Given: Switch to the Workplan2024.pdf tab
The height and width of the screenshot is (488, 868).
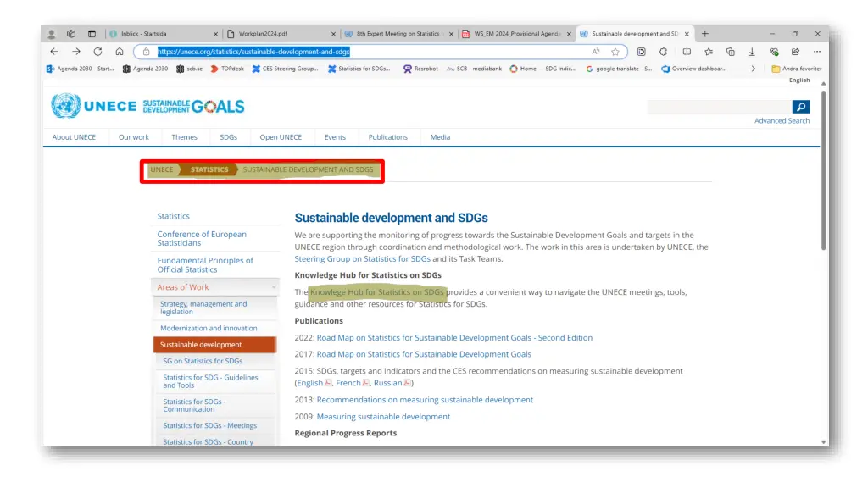Looking at the screenshot, I should (281, 34).
